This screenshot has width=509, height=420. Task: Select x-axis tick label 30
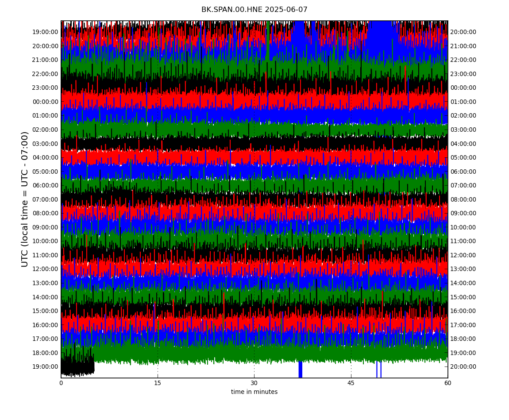[254, 383]
